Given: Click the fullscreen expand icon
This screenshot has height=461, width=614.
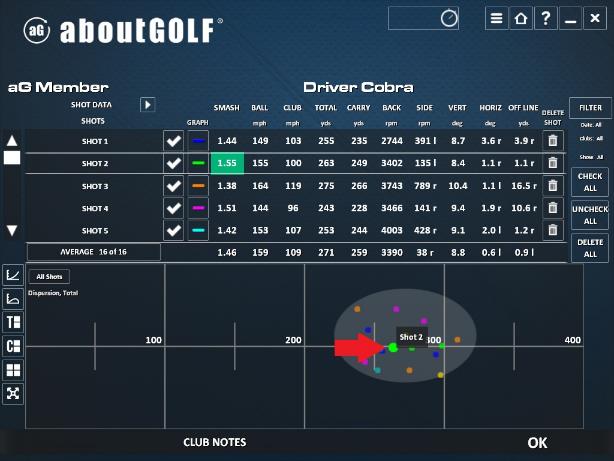Looking at the screenshot, I should coord(13,393).
